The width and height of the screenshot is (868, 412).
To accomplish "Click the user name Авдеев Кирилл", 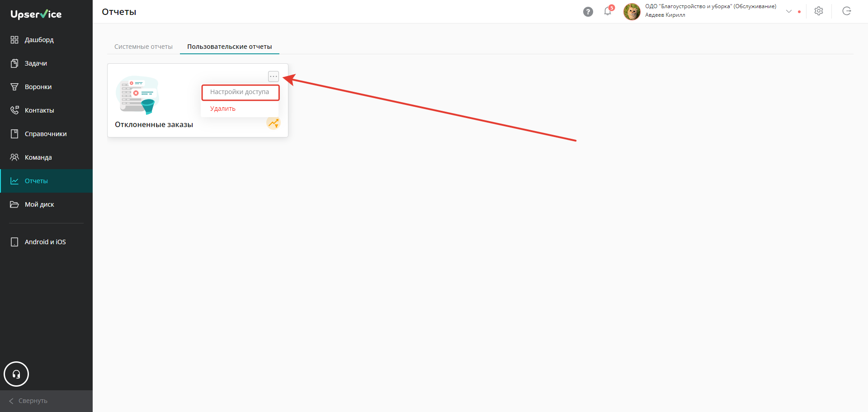I will (665, 15).
